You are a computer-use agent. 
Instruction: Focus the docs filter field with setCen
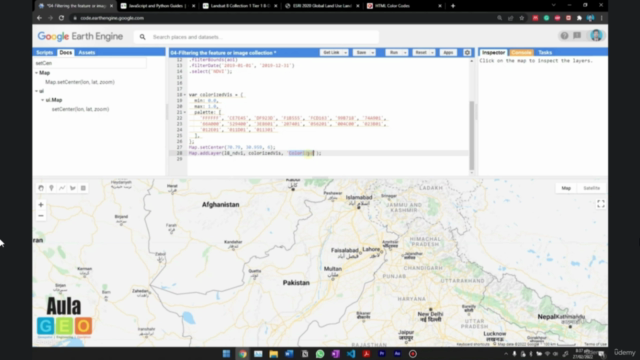point(90,63)
